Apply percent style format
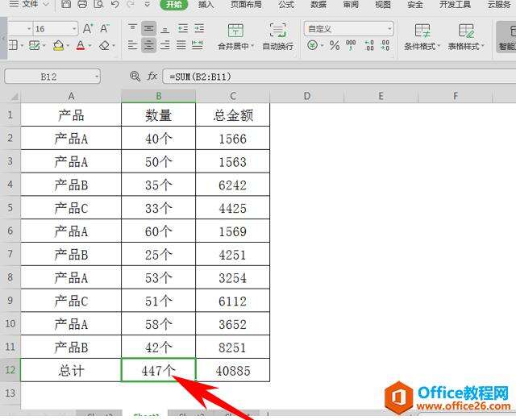516x420 pixels. pyautogui.click(x=335, y=45)
